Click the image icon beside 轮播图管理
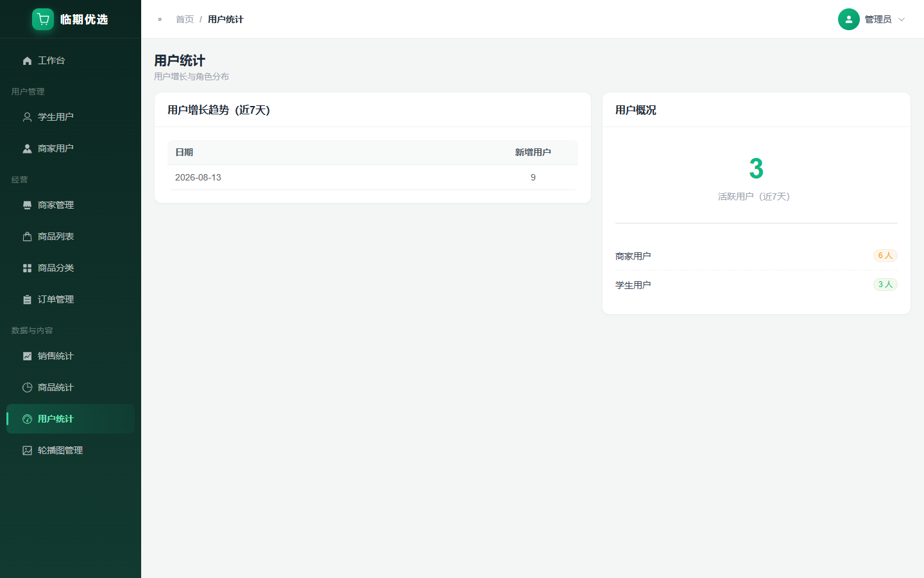The height and width of the screenshot is (578, 924). (x=27, y=450)
